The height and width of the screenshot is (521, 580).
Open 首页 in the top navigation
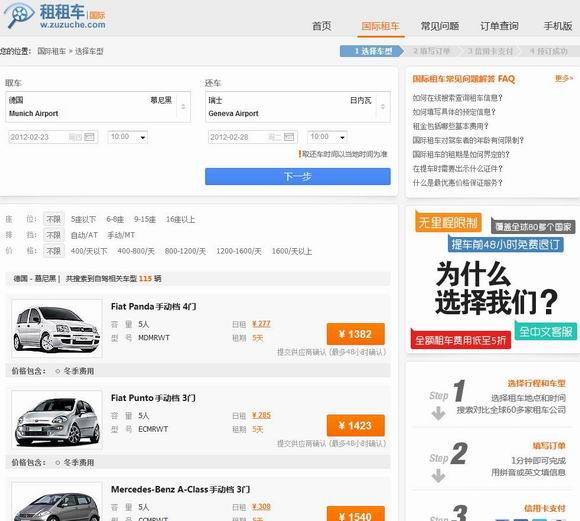click(x=321, y=26)
